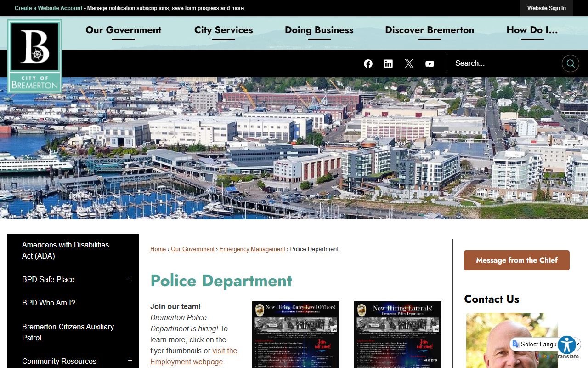This screenshot has height=368, width=588.
Task: Click the Message from the Chief button
Action: click(517, 260)
